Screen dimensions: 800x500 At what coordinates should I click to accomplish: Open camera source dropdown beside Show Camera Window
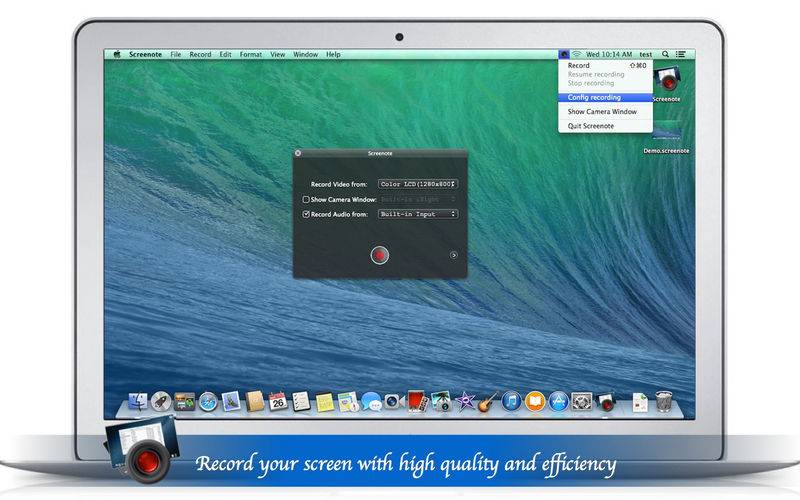(x=418, y=199)
